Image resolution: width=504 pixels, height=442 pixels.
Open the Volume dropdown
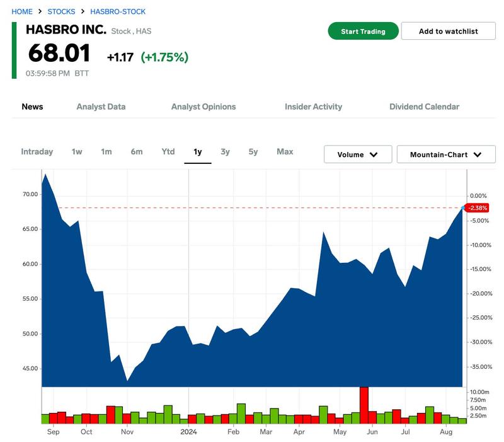click(358, 154)
